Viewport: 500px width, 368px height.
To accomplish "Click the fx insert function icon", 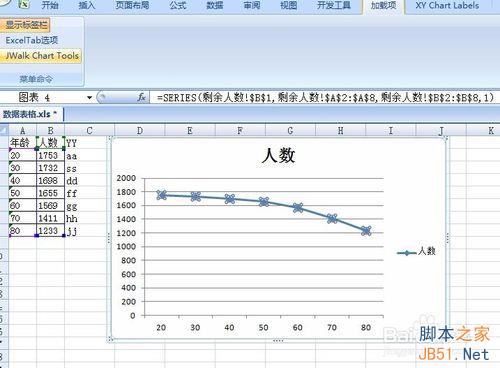I will click(x=141, y=97).
